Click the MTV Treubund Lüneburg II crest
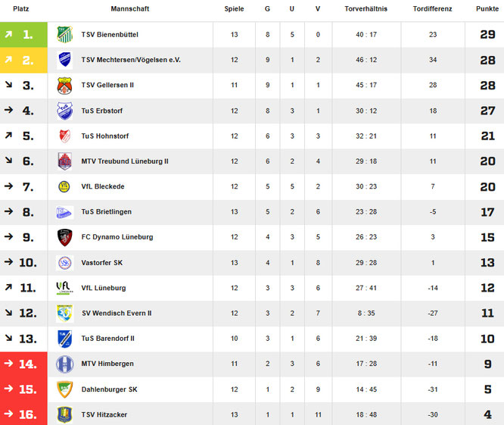 pos(64,161)
